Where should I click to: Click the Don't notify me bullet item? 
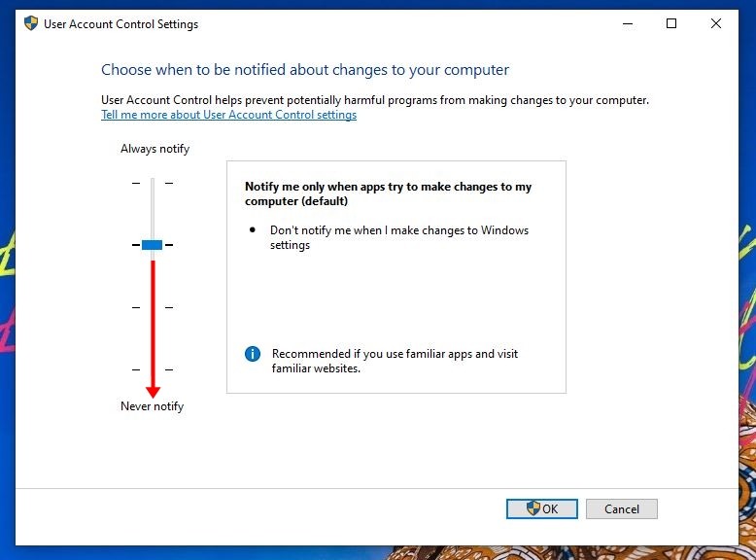[398, 237]
